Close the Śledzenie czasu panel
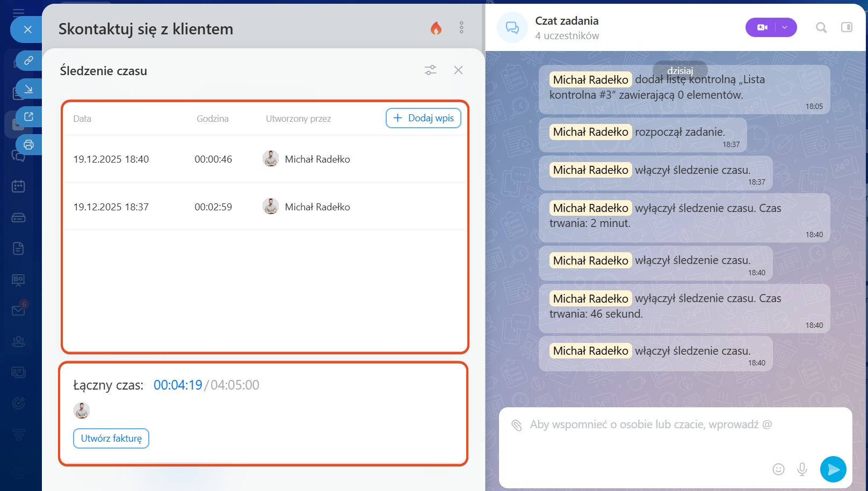The image size is (868, 491). point(458,70)
